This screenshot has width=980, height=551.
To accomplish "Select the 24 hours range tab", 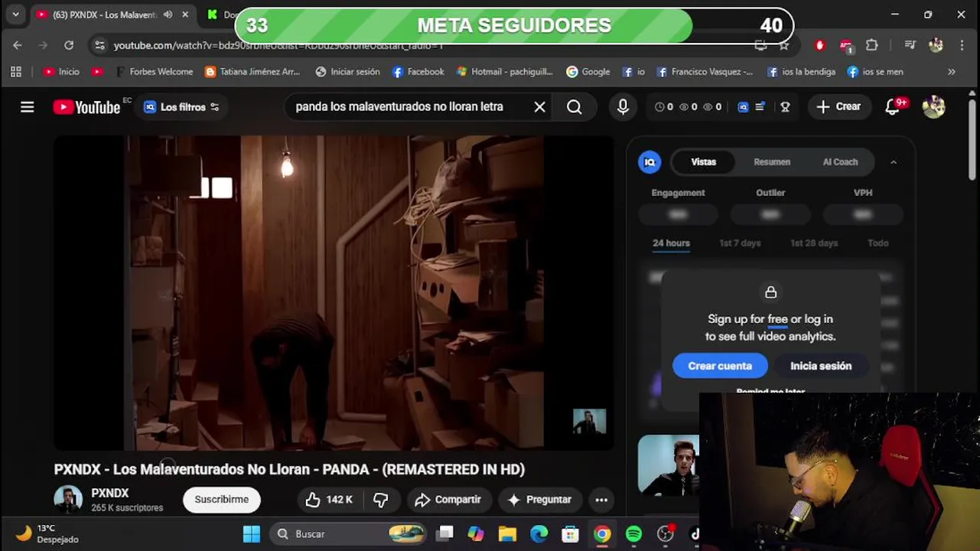I will tap(671, 243).
